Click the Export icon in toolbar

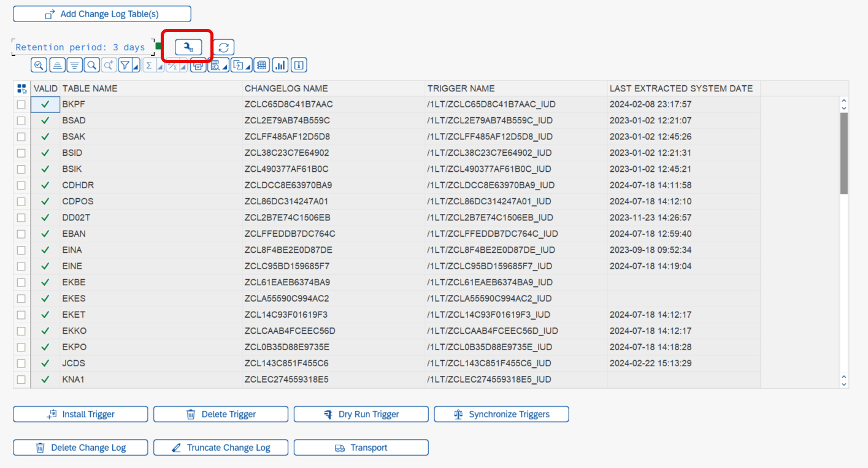tap(238, 65)
